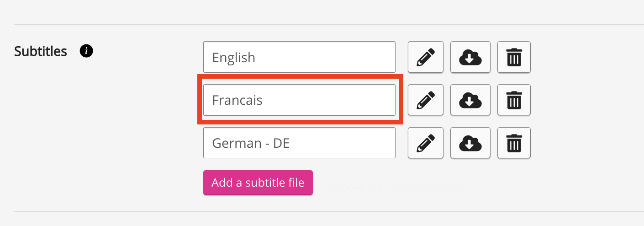Screen dimensions: 644x226
Task: Click the red highlight border around Francais
Action: point(200,100)
